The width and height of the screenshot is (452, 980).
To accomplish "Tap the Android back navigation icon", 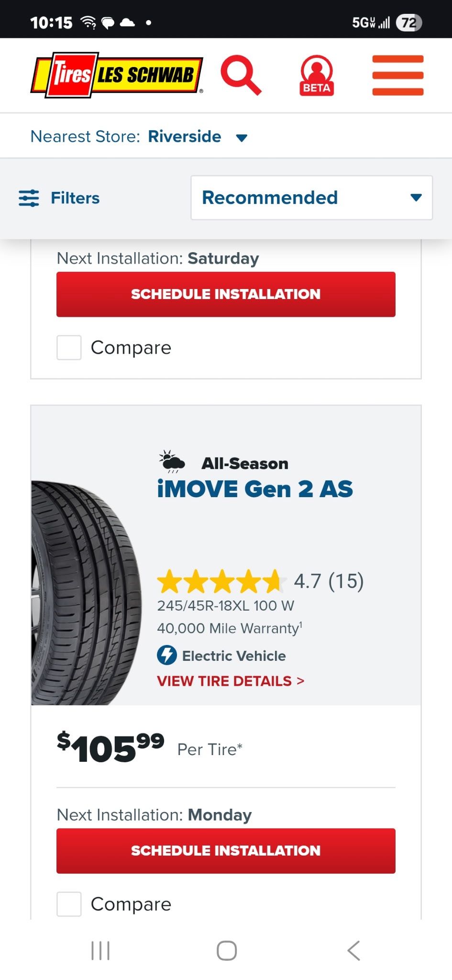I will pos(353,951).
